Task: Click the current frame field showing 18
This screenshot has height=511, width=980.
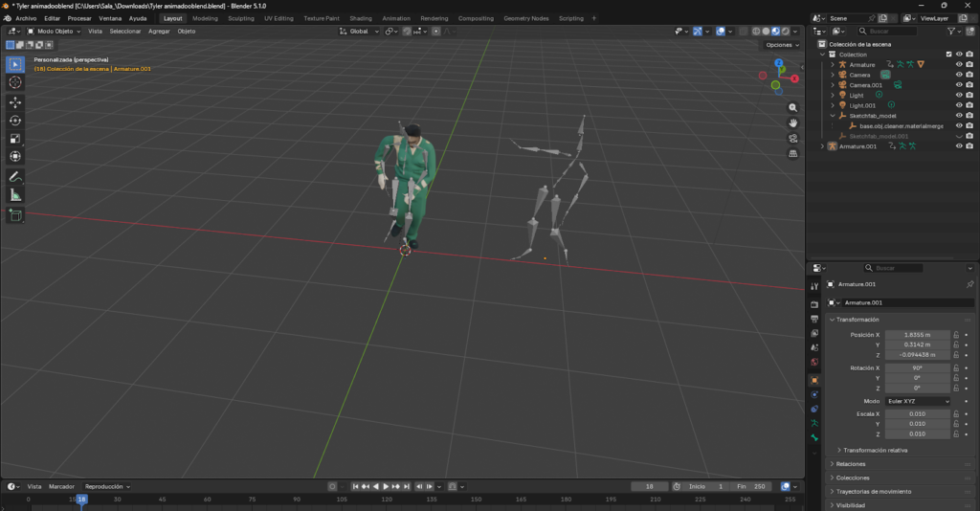Action: point(650,487)
